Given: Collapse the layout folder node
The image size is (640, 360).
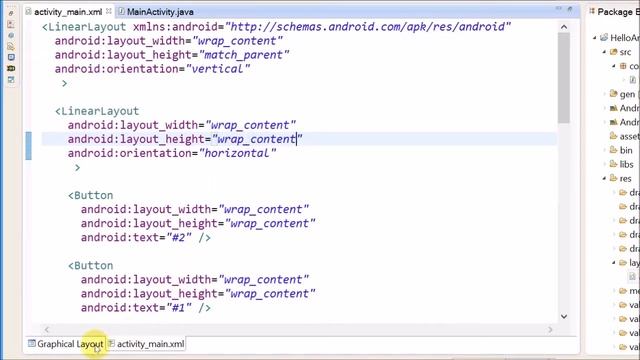Looking at the screenshot, I should pos(613,262).
